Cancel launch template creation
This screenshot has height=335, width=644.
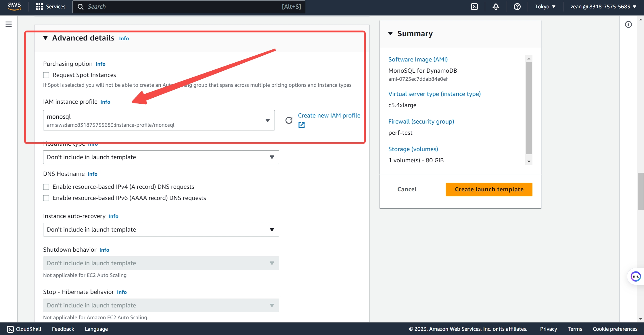click(407, 189)
